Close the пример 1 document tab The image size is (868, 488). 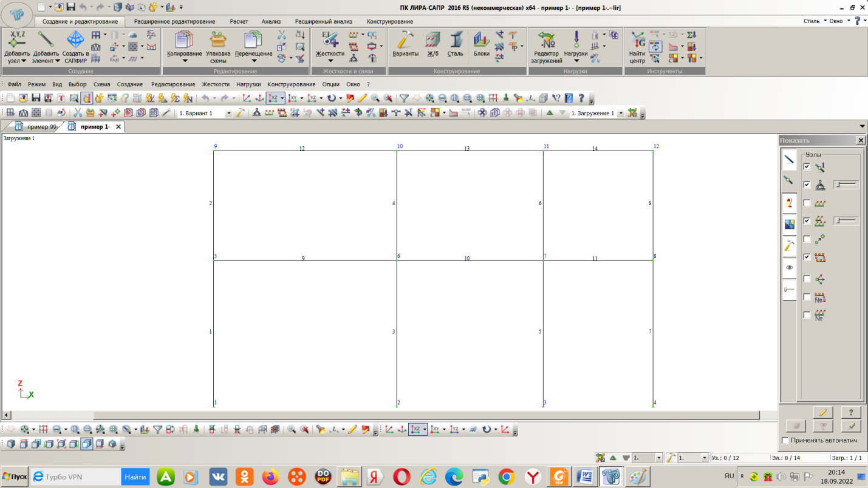118,127
